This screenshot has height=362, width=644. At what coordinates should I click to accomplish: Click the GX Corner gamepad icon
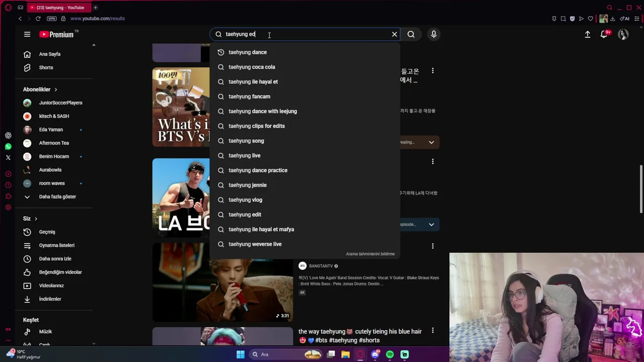(20, 8)
